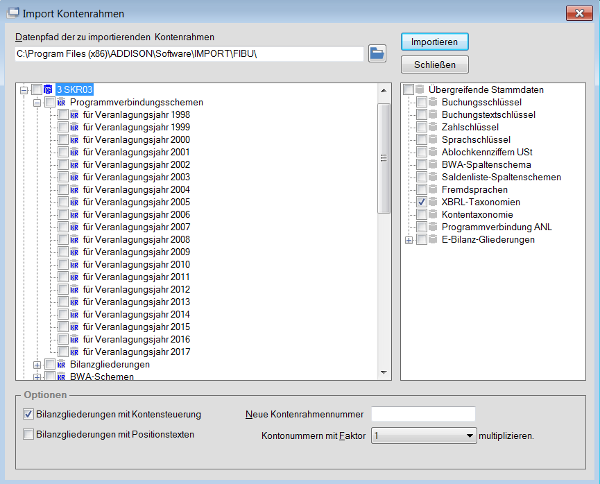Screen dimensions: 600x484
Task: Disable Bilanzgliederungen mit Kontensteuerung option
Action: [x=28, y=414]
